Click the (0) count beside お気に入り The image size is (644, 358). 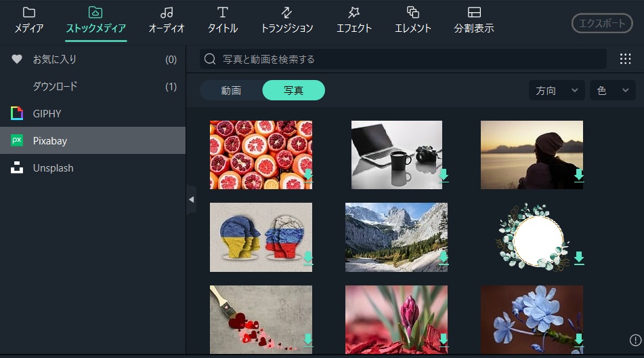(x=171, y=60)
